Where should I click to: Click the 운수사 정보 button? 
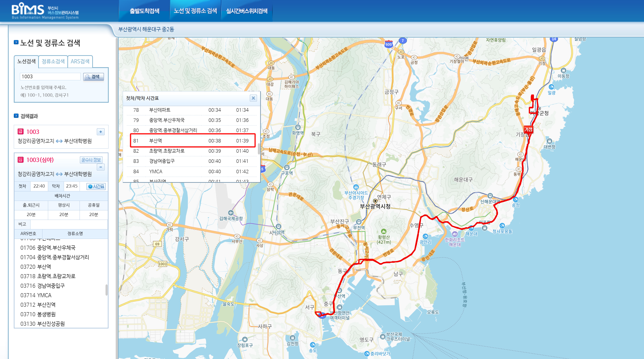pos(91,160)
